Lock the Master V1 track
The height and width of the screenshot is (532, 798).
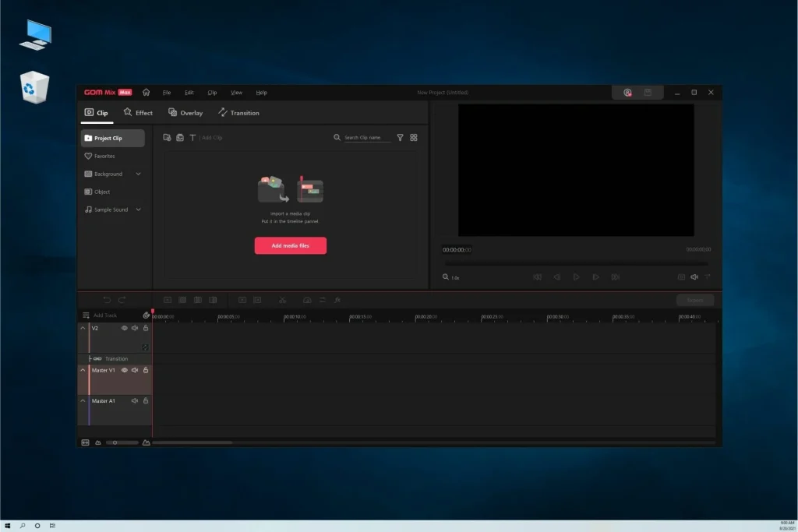coord(145,370)
